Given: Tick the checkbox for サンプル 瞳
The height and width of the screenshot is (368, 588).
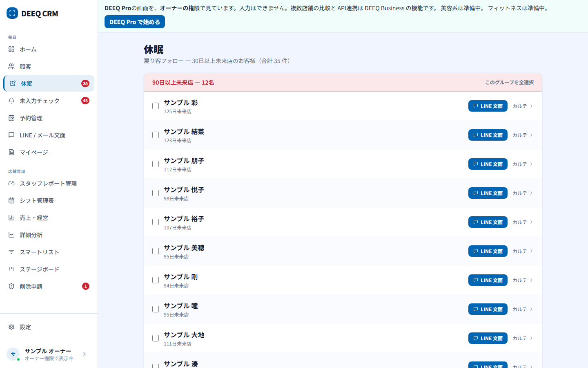Looking at the screenshot, I should point(156,309).
